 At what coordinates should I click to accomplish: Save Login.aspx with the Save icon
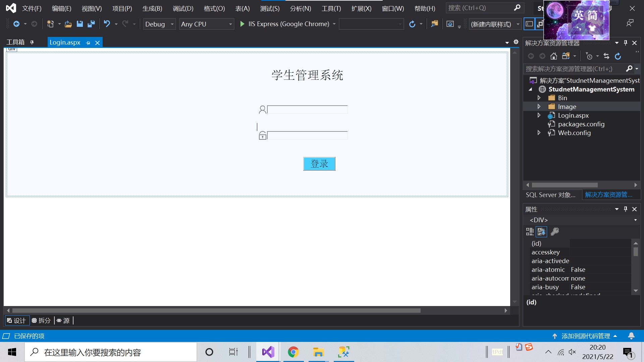tap(79, 24)
